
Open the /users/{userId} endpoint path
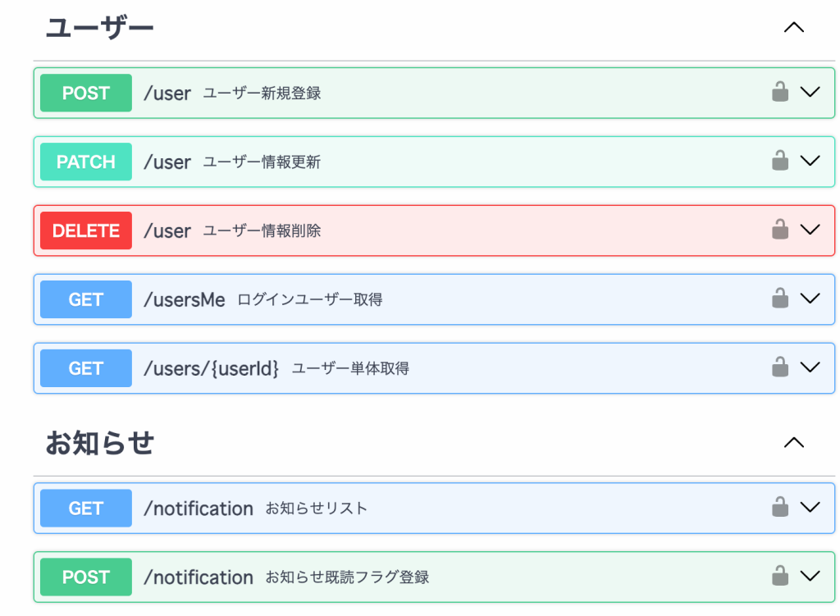[211, 368]
